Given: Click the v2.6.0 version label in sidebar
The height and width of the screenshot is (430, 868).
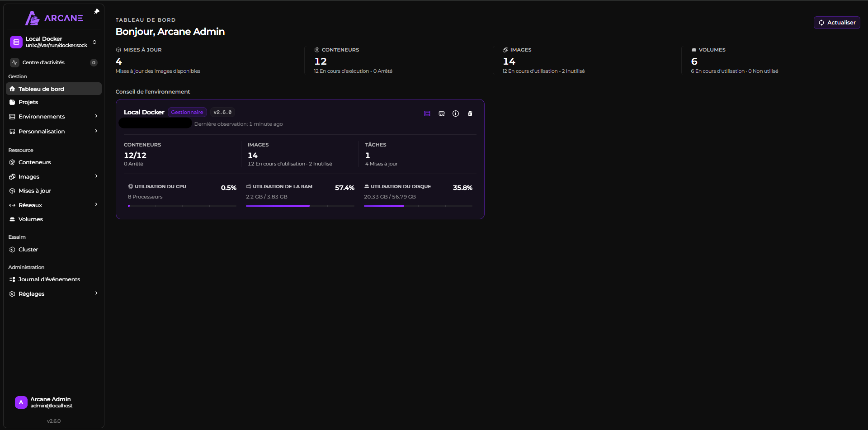Looking at the screenshot, I should (54, 421).
